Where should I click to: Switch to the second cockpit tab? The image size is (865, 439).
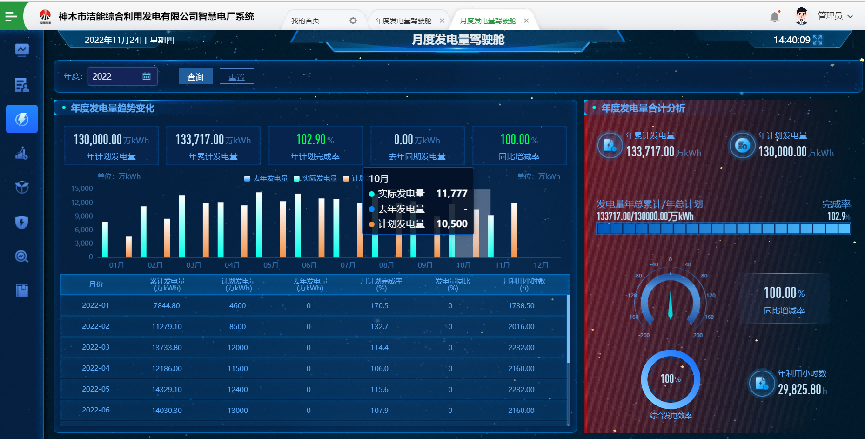(403, 20)
